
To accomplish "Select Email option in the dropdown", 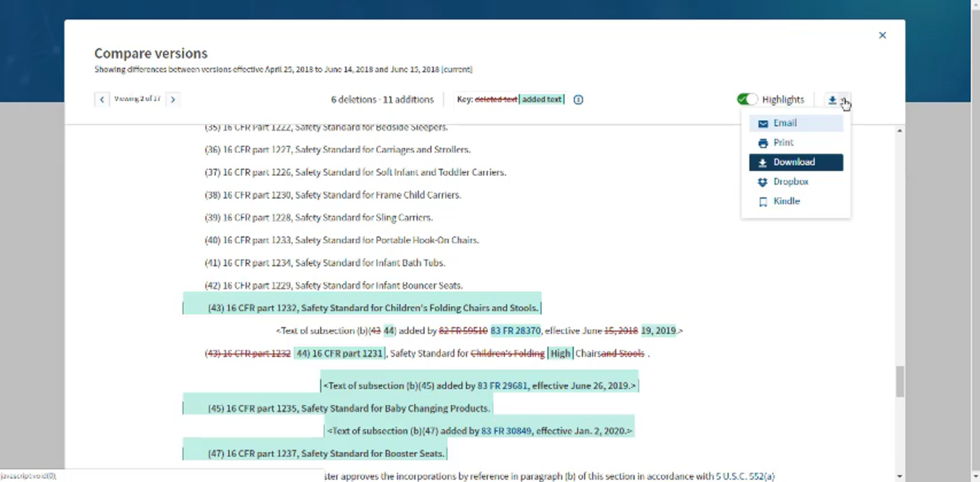I will click(x=785, y=123).
